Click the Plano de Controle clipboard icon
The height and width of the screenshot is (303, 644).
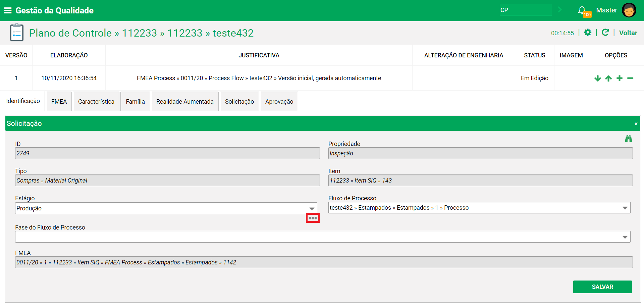(x=17, y=33)
